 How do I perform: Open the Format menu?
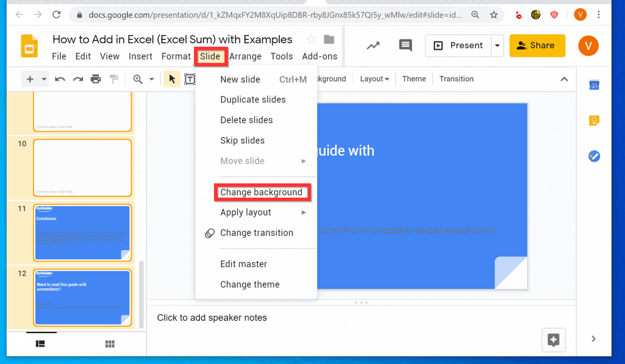(176, 56)
